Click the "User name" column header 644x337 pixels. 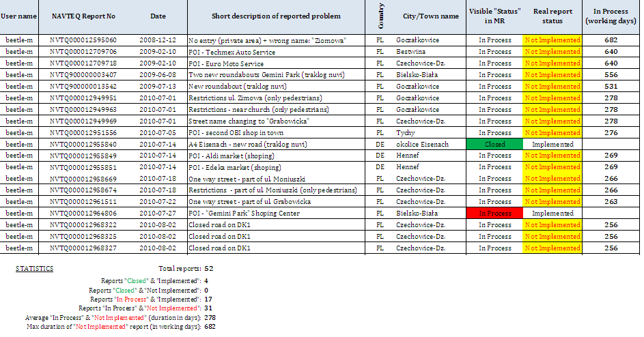21,16
